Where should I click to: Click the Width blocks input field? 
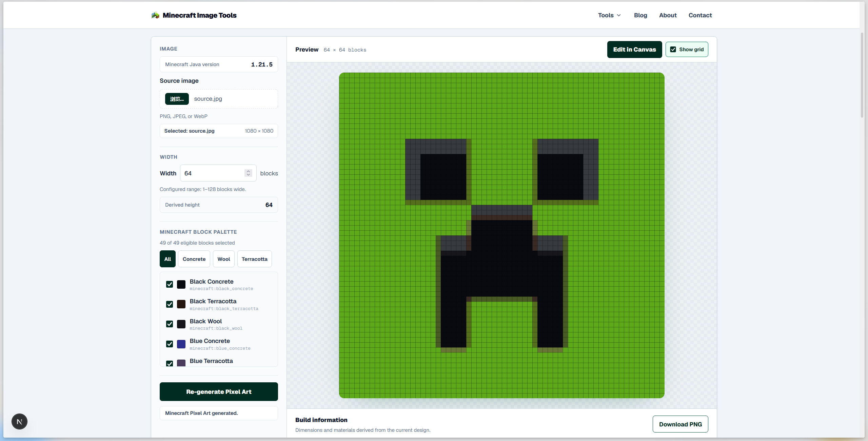point(218,173)
